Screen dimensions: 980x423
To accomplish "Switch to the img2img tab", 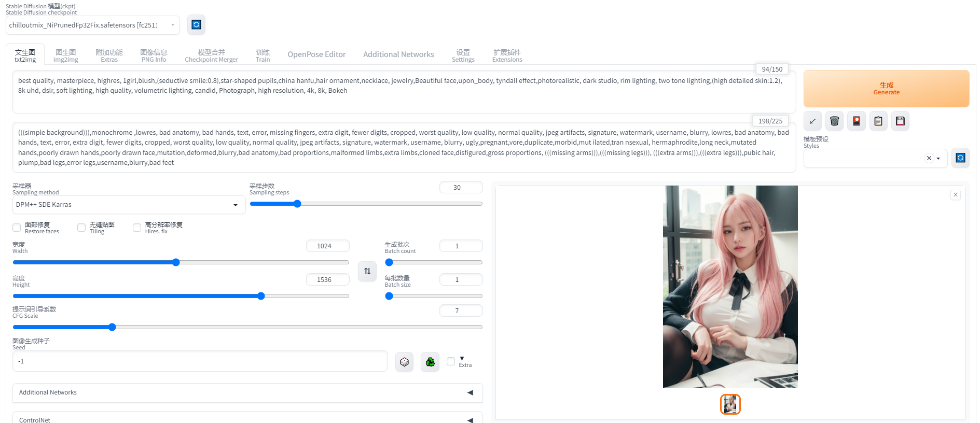I will point(66,55).
